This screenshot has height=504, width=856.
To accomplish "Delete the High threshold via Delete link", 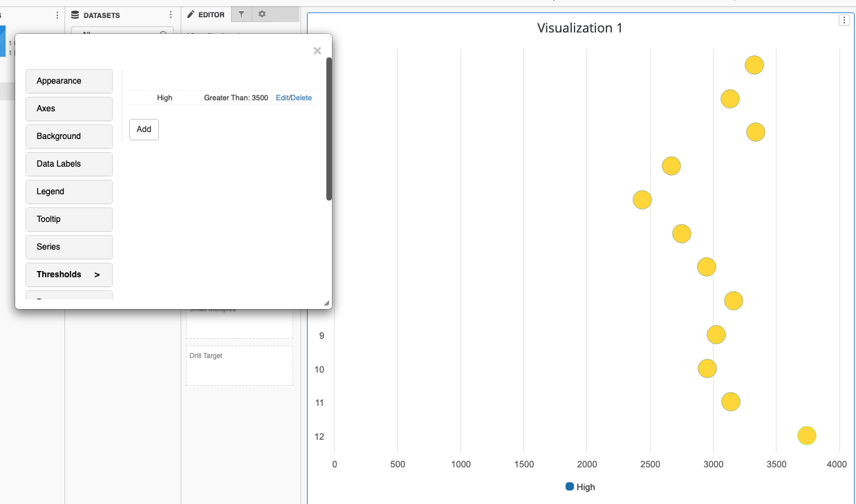I will (x=301, y=98).
